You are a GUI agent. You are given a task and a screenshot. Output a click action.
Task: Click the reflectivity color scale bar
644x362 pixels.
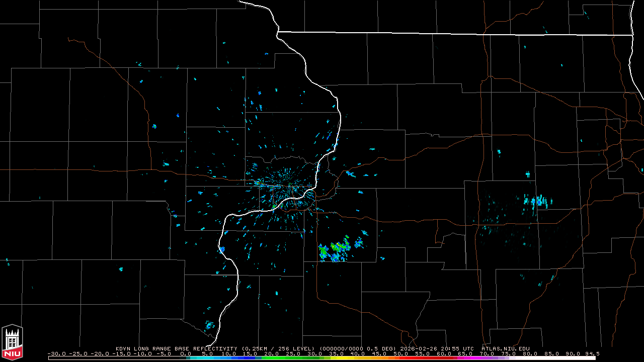(322, 358)
